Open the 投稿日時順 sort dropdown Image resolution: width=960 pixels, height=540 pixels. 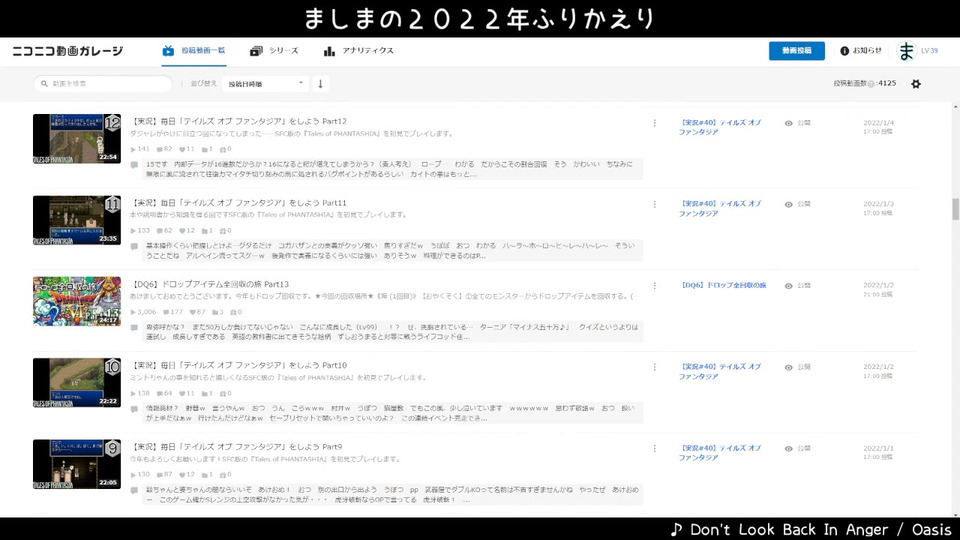coord(265,84)
